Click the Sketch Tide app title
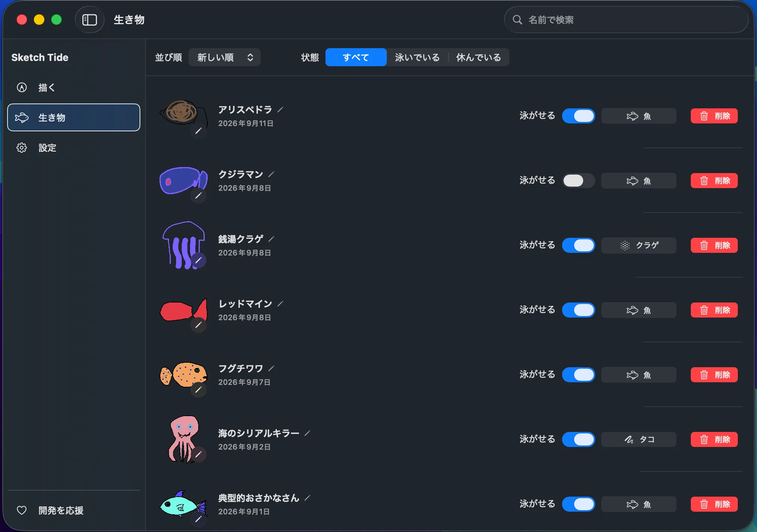The height and width of the screenshot is (532, 757). point(40,58)
